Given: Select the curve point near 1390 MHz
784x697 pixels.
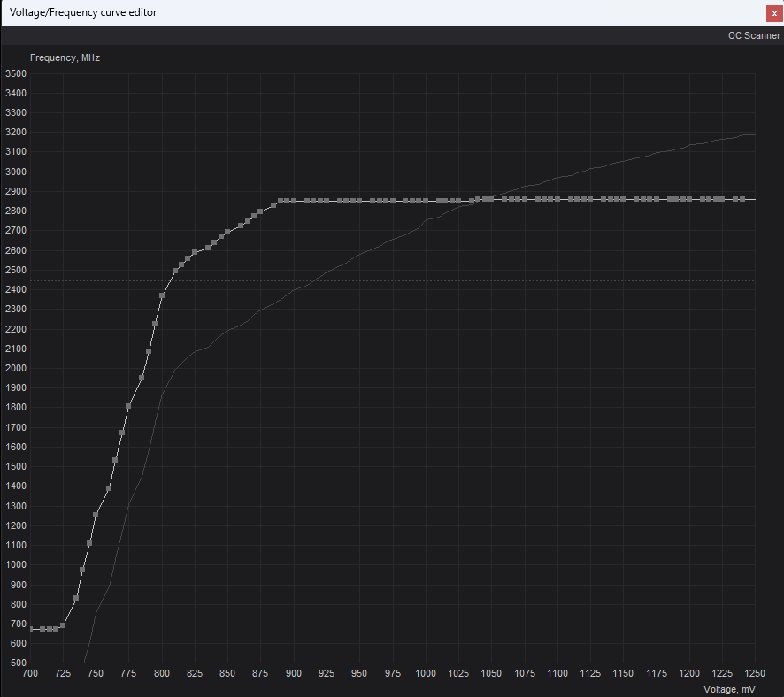Looking at the screenshot, I should 109,488.
